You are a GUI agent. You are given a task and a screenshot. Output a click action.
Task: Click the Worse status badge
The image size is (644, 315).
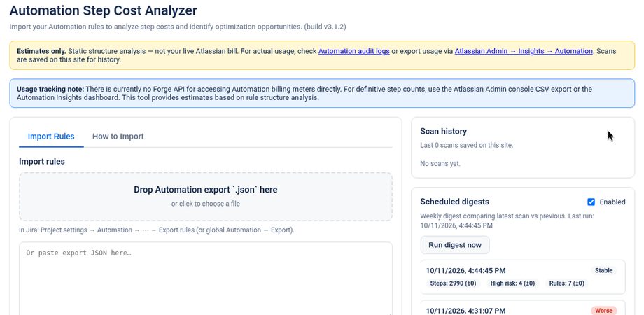tap(603, 311)
